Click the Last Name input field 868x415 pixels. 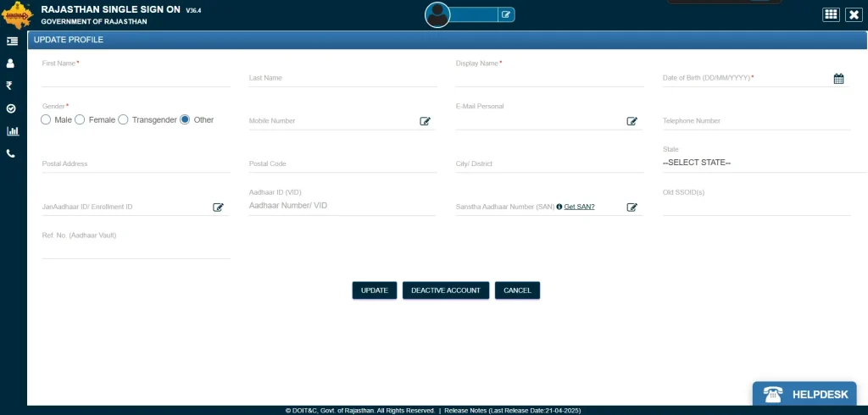click(342, 79)
